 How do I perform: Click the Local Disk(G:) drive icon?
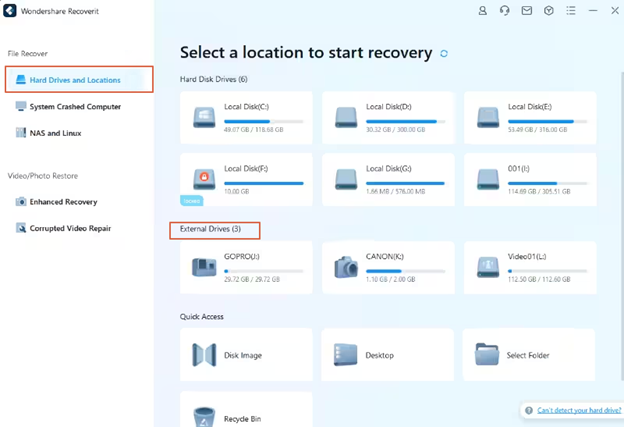click(346, 179)
